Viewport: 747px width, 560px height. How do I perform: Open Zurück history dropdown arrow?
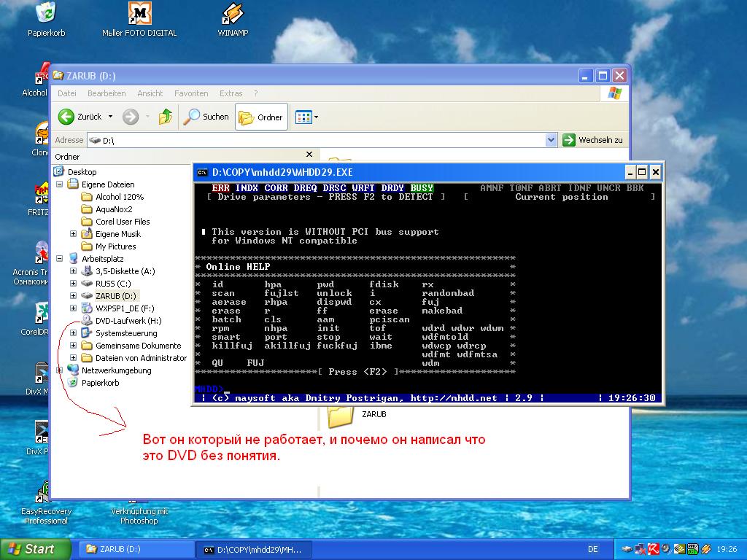[x=111, y=117]
